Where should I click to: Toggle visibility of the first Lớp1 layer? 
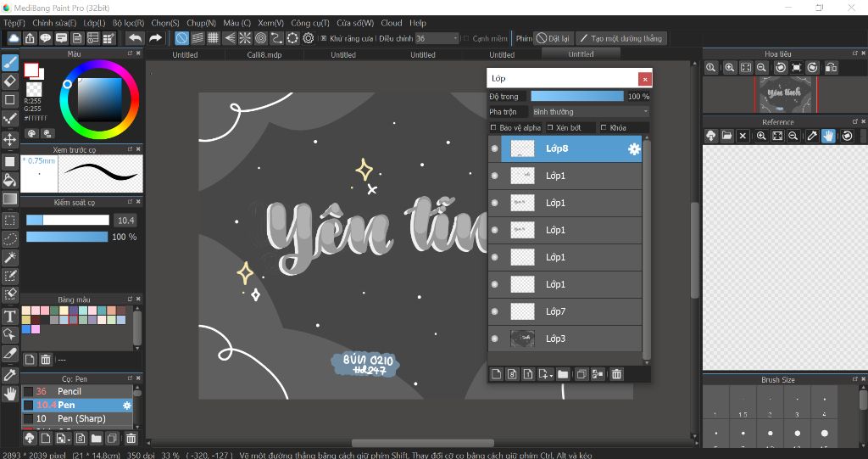coord(495,176)
